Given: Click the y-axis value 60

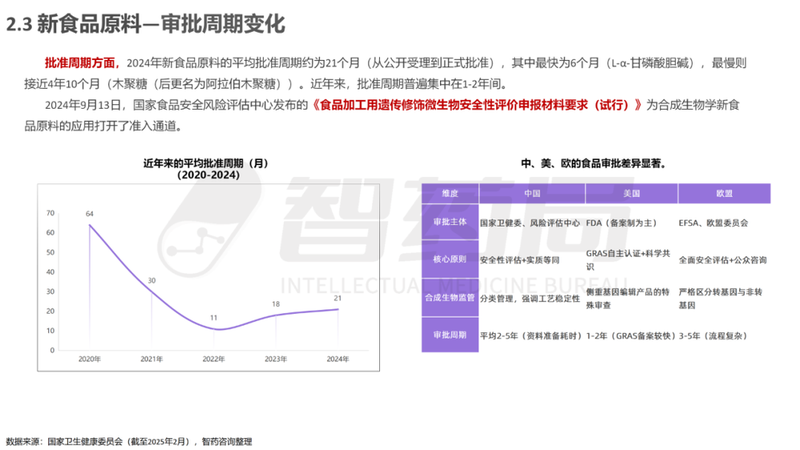Looking at the screenshot, I should tap(51, 233).
